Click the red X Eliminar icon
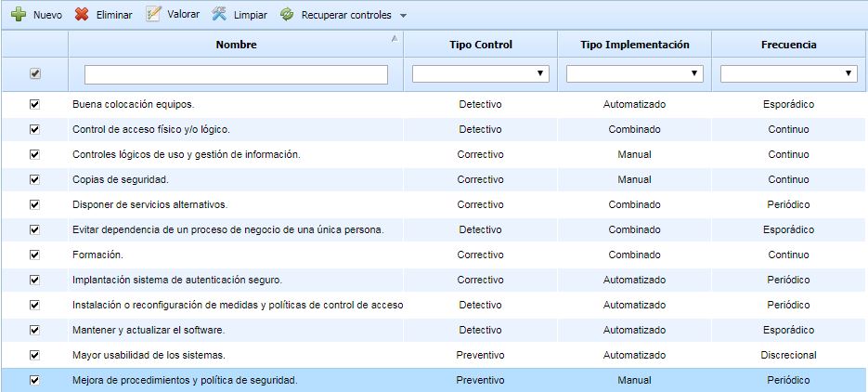 coord(82,15)
